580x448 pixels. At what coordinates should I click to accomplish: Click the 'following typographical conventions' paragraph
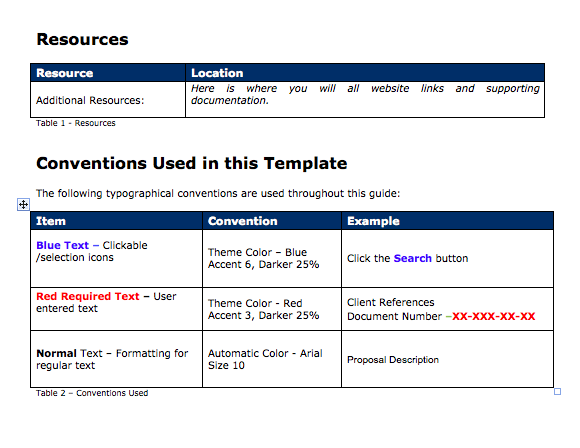pyautogui.click(x=218, y=193)
